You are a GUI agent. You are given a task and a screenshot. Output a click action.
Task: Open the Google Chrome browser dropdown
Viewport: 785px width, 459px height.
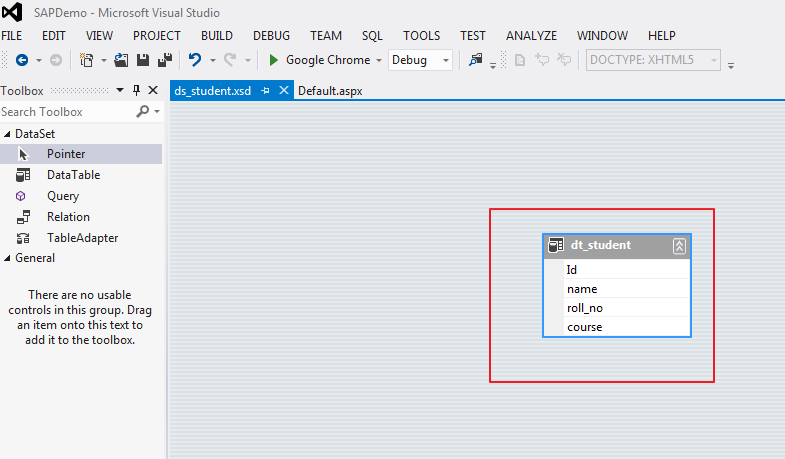[x=379, y=61]
